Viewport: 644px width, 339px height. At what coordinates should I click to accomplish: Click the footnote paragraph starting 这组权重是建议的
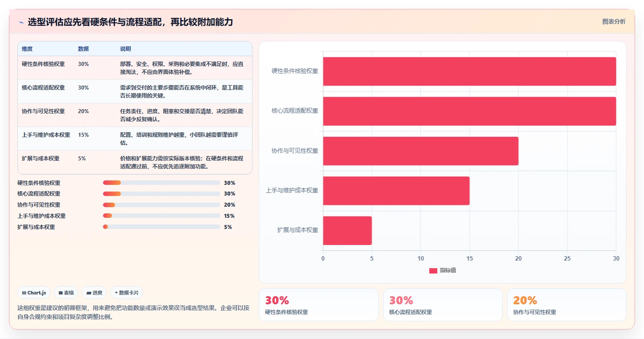134,312
